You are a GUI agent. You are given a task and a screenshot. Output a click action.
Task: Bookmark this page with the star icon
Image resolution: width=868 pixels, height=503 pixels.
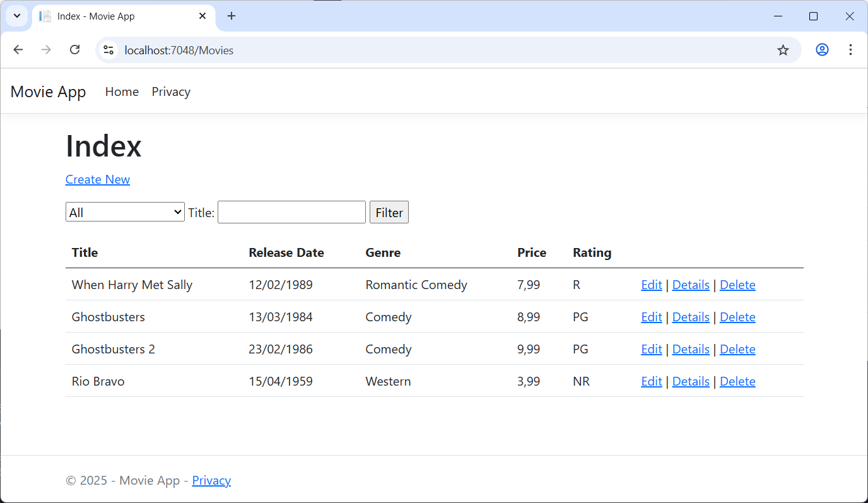coord(783,49)
